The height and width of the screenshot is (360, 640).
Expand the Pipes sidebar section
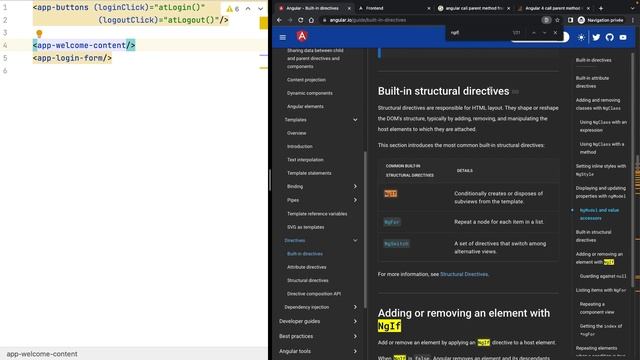(355, 200)
